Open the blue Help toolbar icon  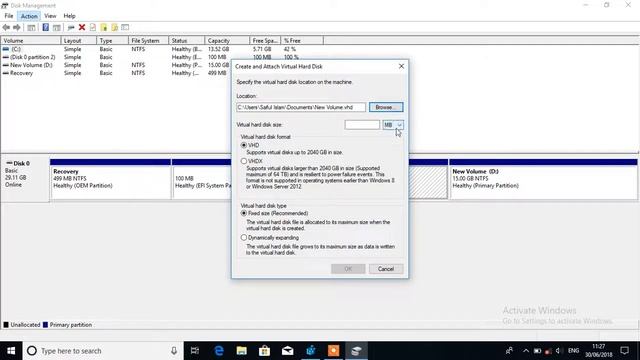(45, 27)
